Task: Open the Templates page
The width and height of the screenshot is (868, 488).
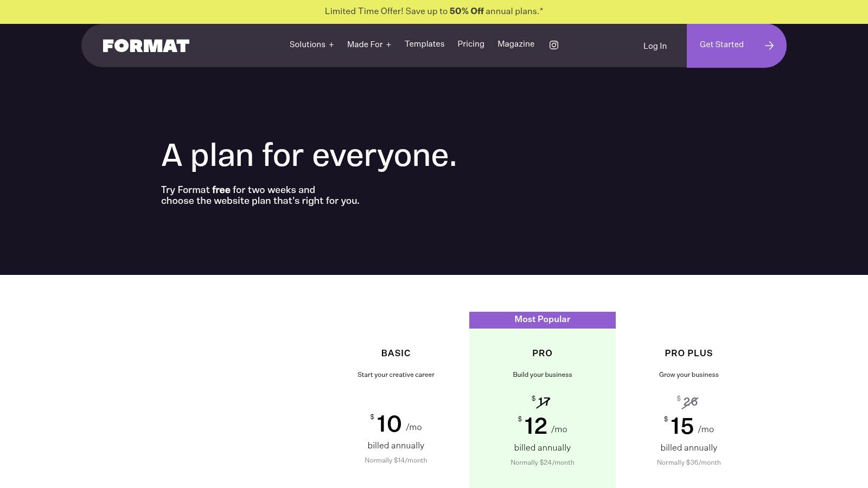Action: tap(424, 44)
